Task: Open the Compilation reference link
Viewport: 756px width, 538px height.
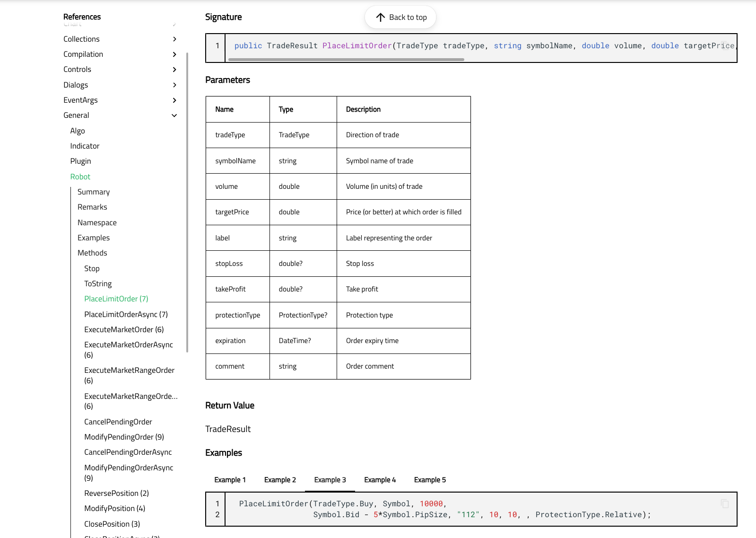Action: 83,54
